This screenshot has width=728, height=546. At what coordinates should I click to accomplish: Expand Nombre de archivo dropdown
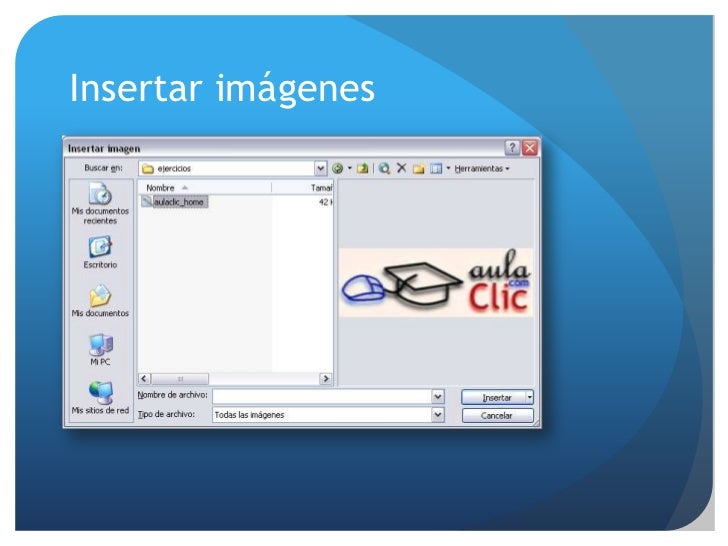[437, 396]
